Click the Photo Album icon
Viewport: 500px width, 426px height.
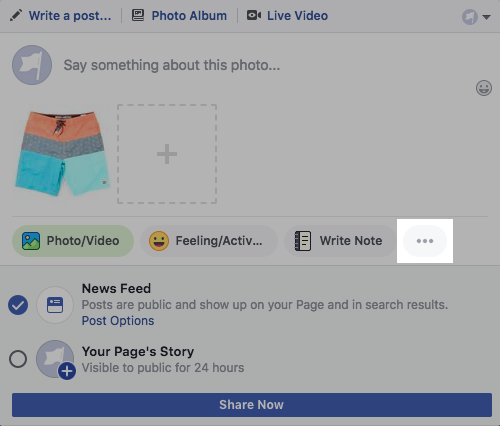point(138,15)
